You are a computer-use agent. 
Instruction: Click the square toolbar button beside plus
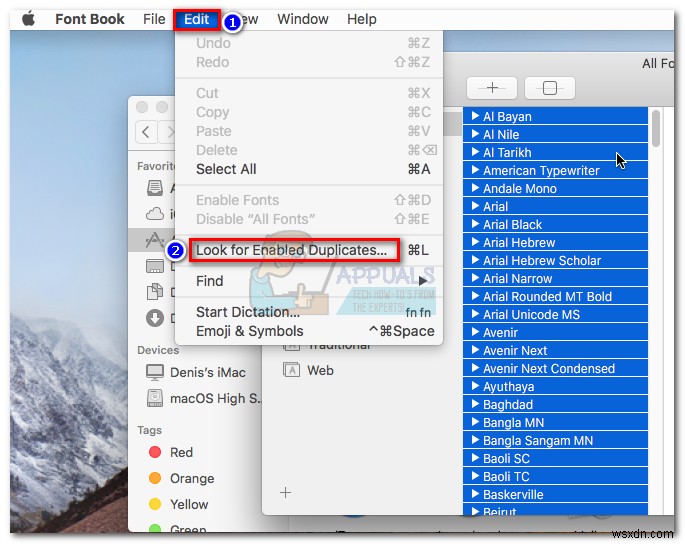pos(550,88)
